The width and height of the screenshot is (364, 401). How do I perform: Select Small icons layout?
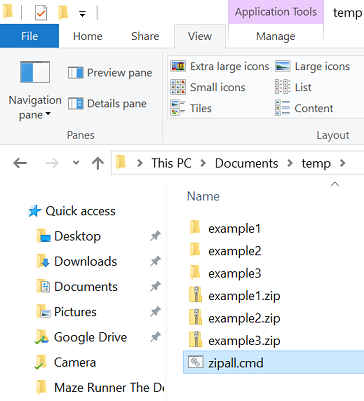click(x=208, y=87)
